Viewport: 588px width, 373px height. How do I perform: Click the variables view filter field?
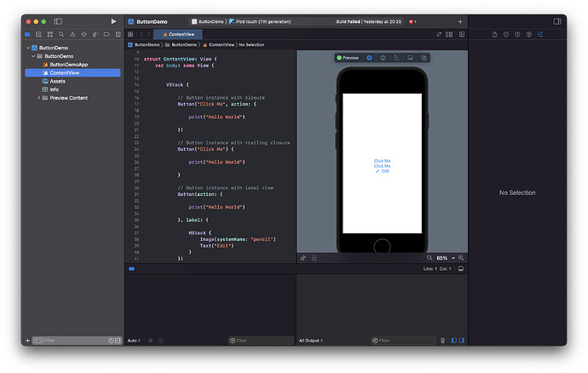click(x=261, y=341)
